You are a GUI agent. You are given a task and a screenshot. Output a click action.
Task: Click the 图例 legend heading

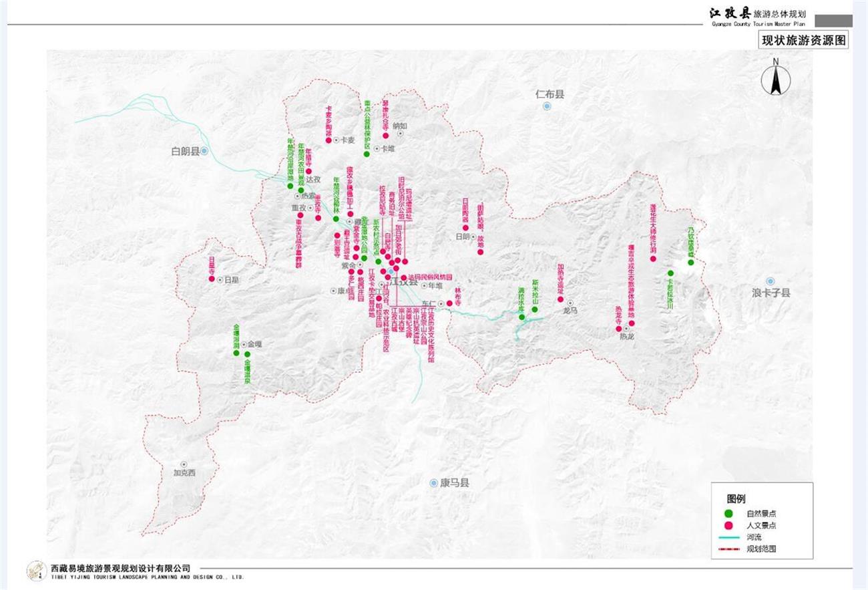[736, 498]
